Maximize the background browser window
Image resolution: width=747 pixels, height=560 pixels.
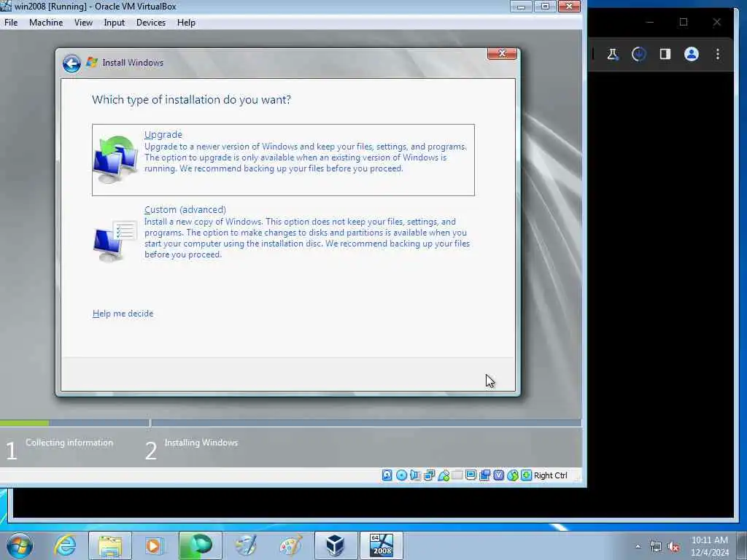click(684, 22)
